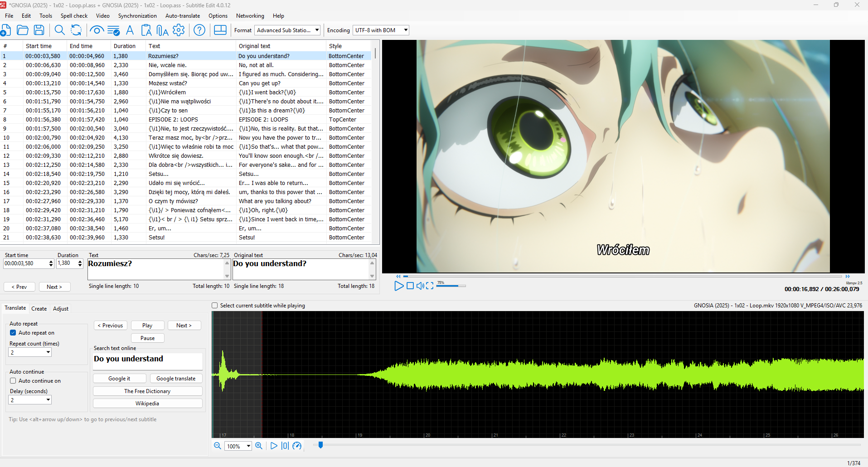
Task: Uncheck the Auto repeat on checkbox
Action: [13, 333]
